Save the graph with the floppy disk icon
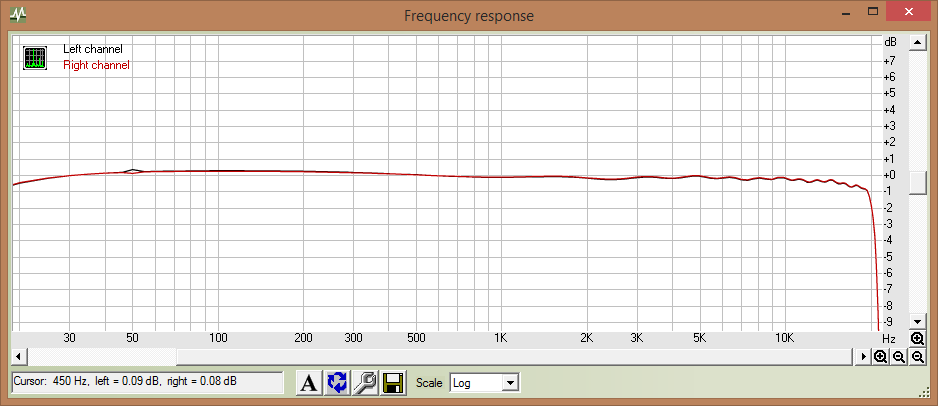Screen dimensions: 938x406 click(x=393, y=382)
